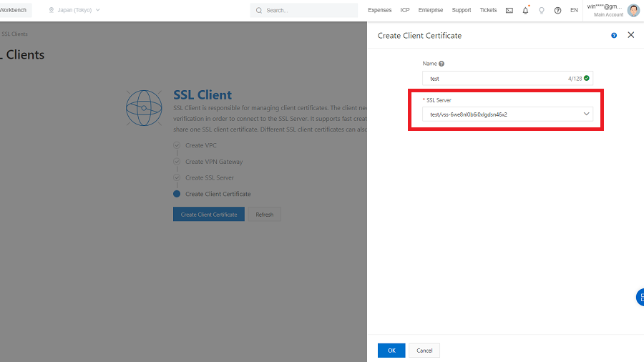The image size is (644, 362).
Task: Click OK to create the certificate
Action: point(391,351)
